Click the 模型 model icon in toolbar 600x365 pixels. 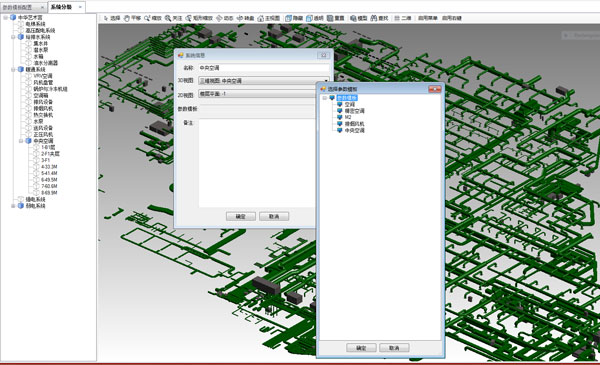click(x=359, y=18)
